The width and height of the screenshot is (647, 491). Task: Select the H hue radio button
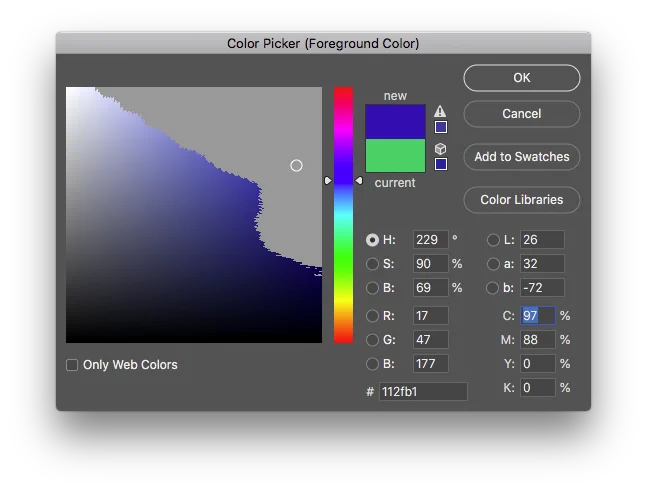point(372,240)
